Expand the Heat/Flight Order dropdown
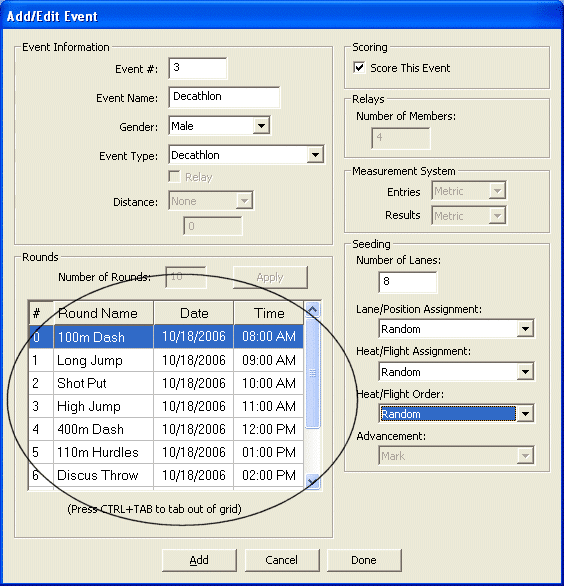Viewport: 564px width, 586px height. coord(525,414)
